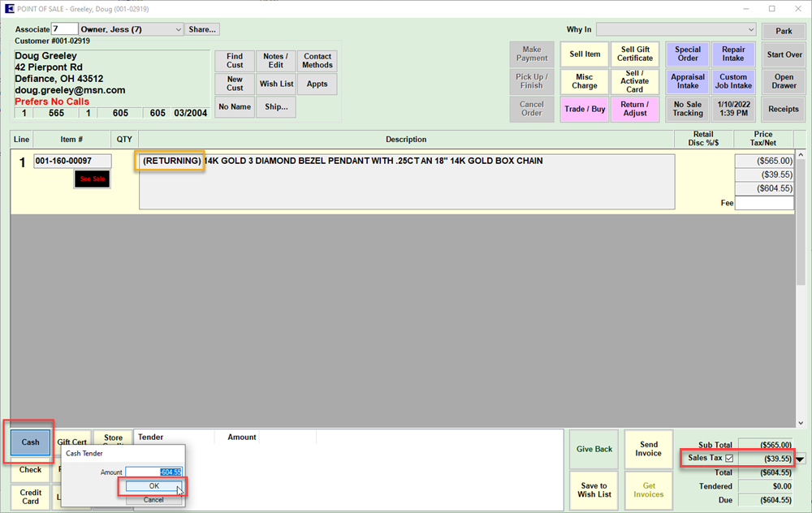Click the Item # field on line 1
The height and width of the screenshot is (513, 812).
coord(72,162)
